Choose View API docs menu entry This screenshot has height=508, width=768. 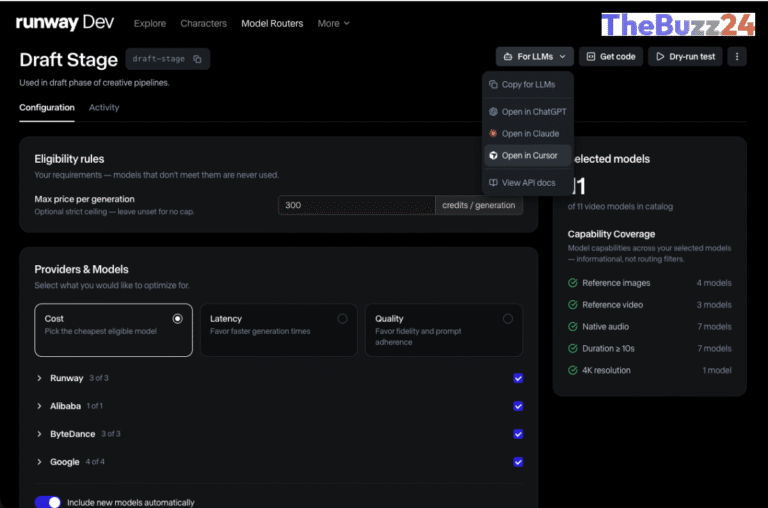pos(528,183)
